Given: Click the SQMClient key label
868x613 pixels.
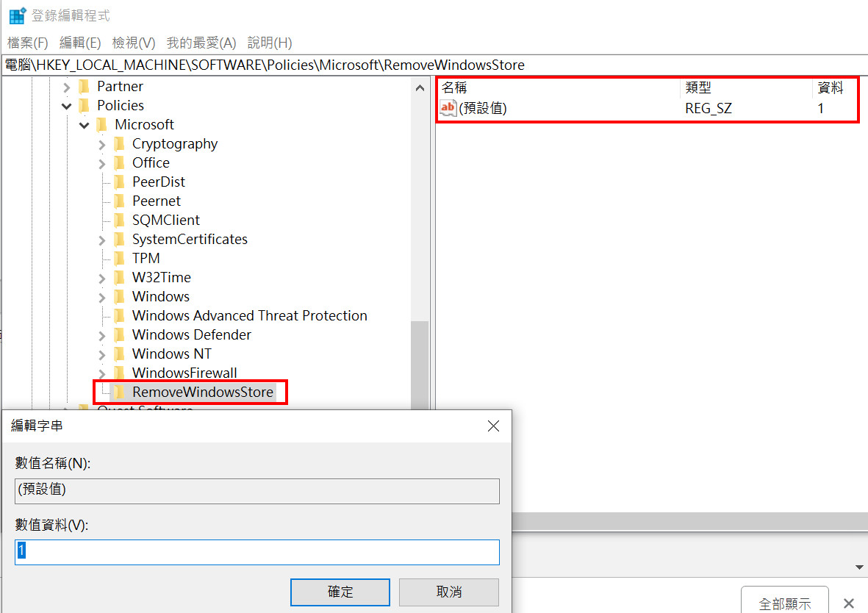Looking at the screenshot, I should pyautogui.click(x=166, y=220).
